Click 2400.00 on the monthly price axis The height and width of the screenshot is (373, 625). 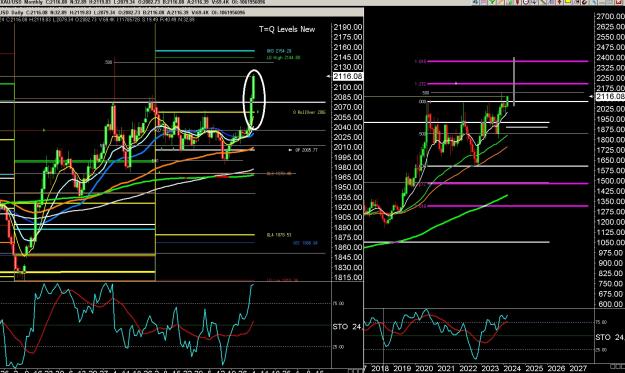pos(610,57)
